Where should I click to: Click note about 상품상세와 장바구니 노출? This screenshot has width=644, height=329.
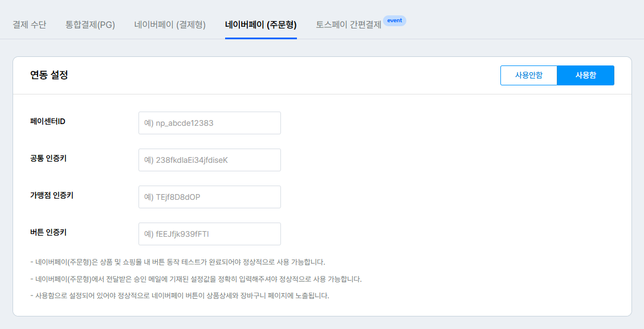[180, 296]
